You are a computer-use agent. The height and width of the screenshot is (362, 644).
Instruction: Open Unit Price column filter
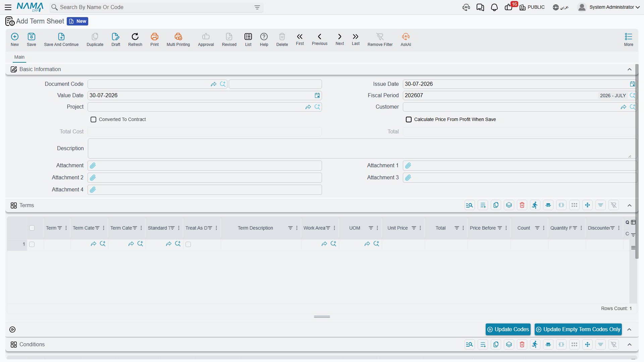(414, 228)
